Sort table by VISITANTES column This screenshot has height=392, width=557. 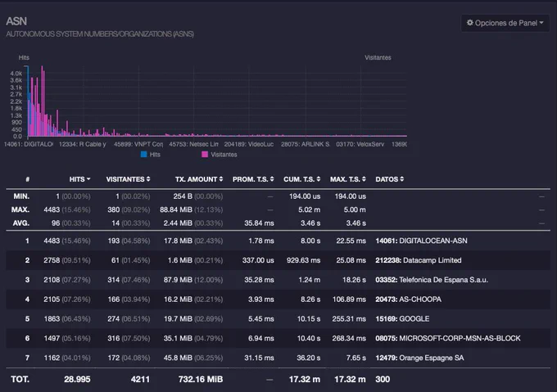[x=128, y=179]
